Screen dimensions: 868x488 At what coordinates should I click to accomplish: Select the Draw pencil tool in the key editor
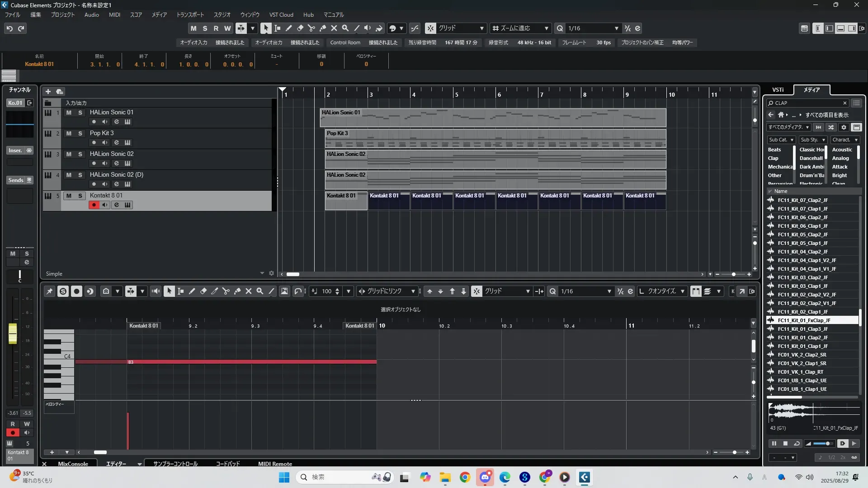point(192,291)
